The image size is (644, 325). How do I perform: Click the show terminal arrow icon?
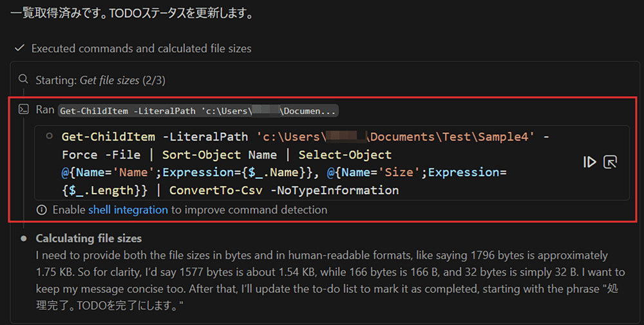click(611, 162)
